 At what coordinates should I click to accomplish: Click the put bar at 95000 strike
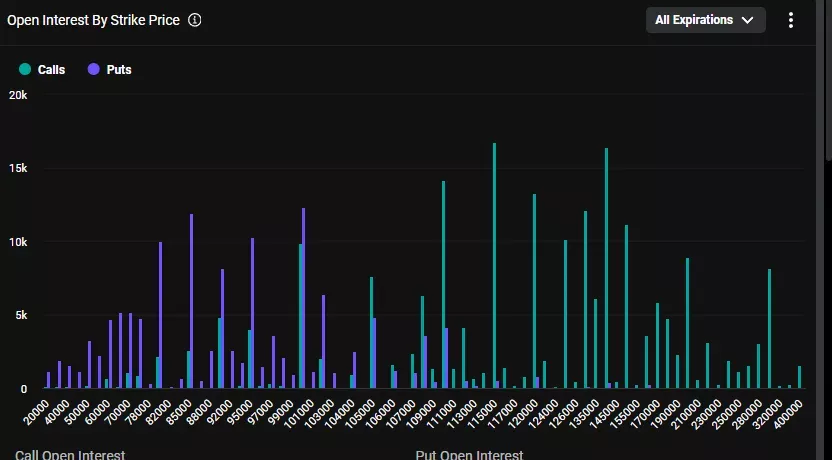pyautogui.click(x=252, y=313)
